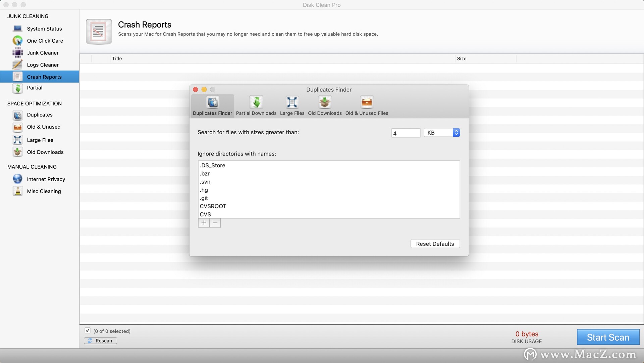The width and height of the screenshot is (644, 363).
Task: Select the Large Files sidebar icon
Action: point(17,140)
